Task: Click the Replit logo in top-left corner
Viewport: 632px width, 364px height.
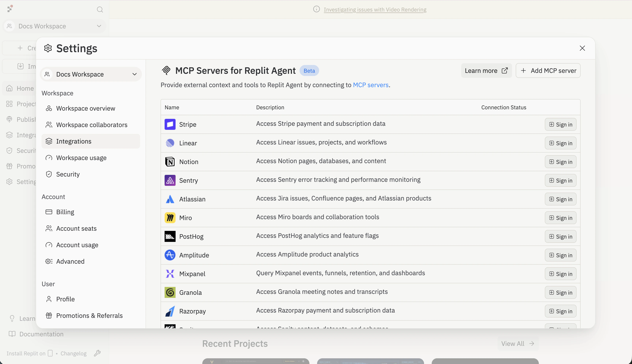Action: (10, 9)
